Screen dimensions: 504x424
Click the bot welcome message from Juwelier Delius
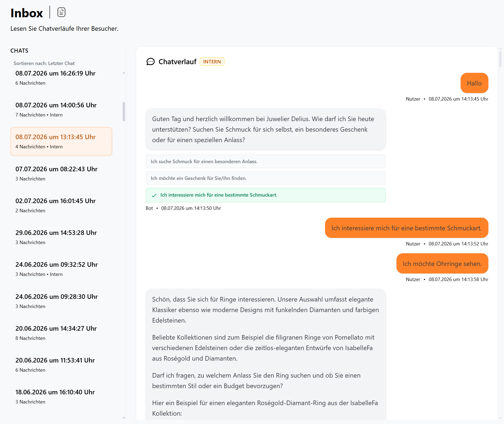265,129
